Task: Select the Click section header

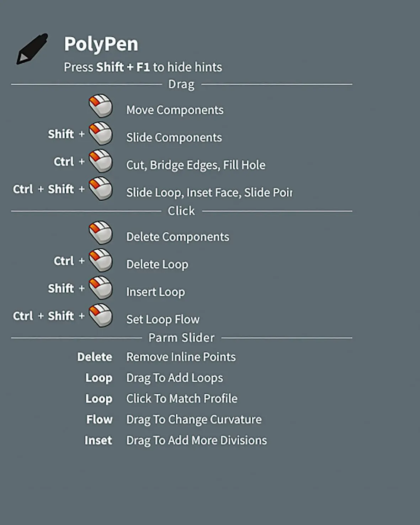Action: 181,211
